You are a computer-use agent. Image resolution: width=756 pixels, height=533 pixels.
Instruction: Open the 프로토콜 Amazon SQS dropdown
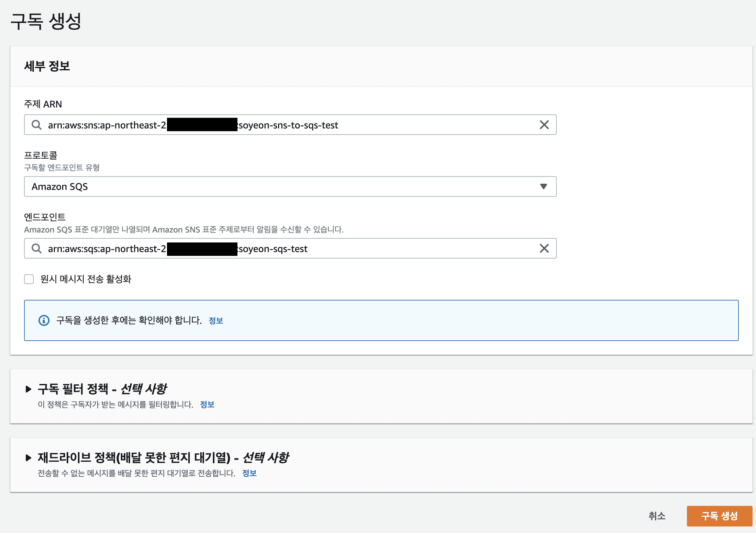point(275,186)
